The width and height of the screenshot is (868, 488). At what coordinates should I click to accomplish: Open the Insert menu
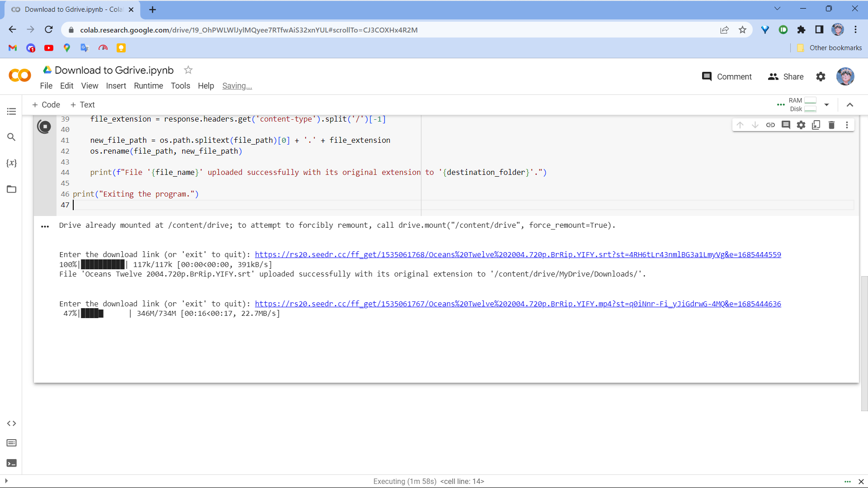click(x=116, y=86)
